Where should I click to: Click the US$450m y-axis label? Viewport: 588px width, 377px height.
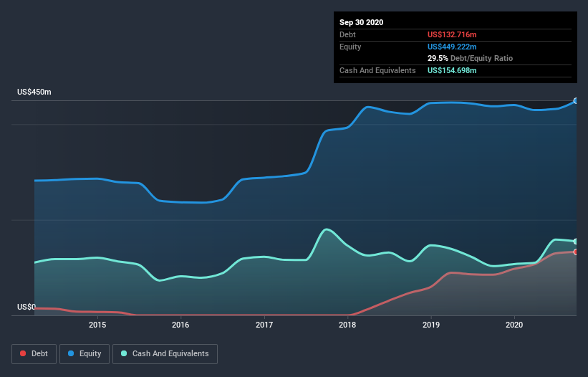[x=34, y=92]
